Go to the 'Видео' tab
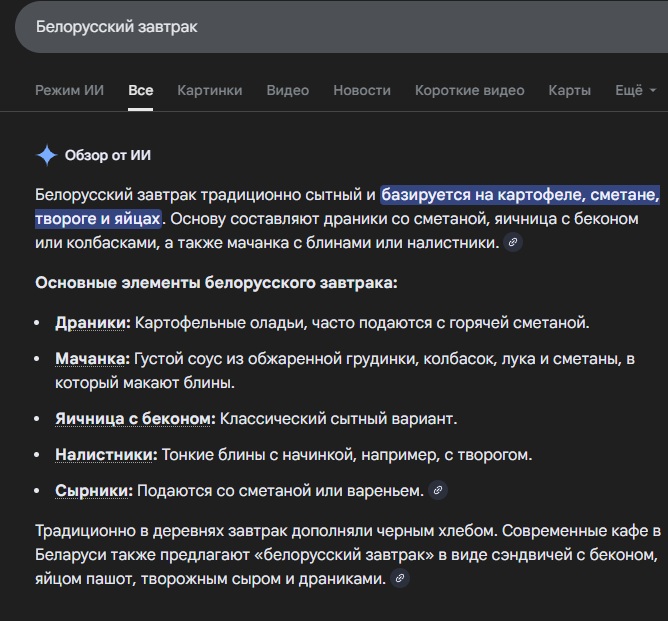Viewport: 668px width, 621px height. point(288,90)
